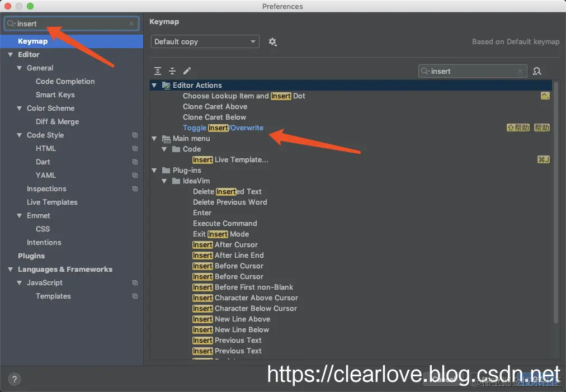Collapse the Editor section in sidebar
The image size is (566, 392).
[11, 55]
